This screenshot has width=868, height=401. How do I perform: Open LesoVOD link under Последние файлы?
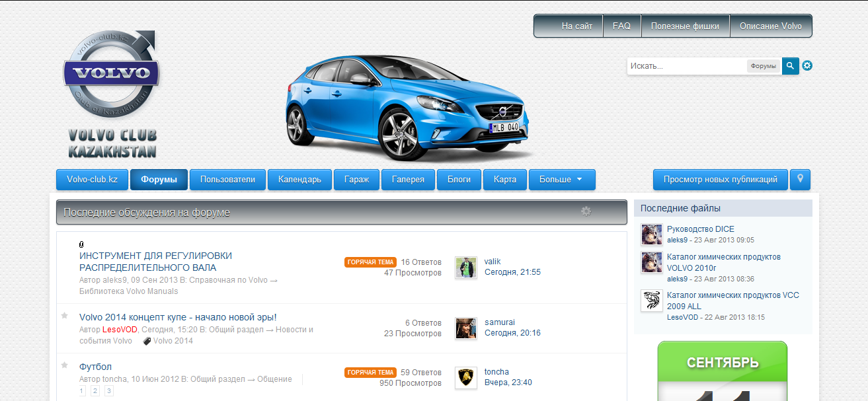pos(682,317)
